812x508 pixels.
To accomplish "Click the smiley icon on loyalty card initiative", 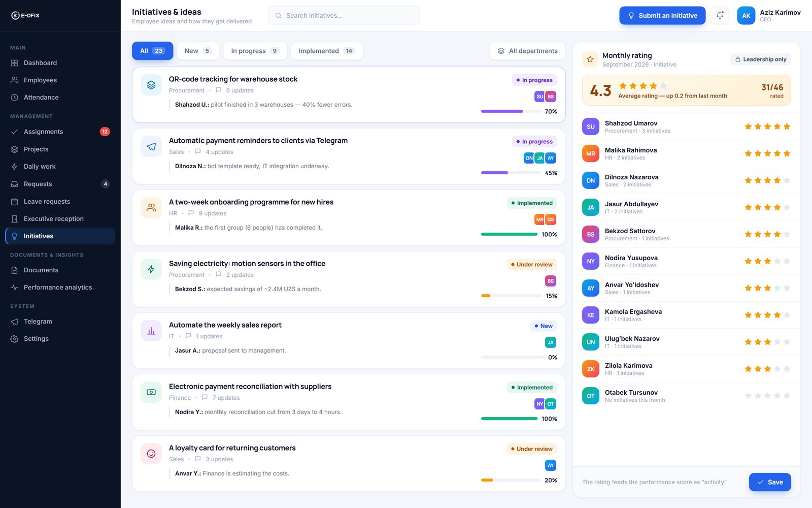I will click(151, 454).
